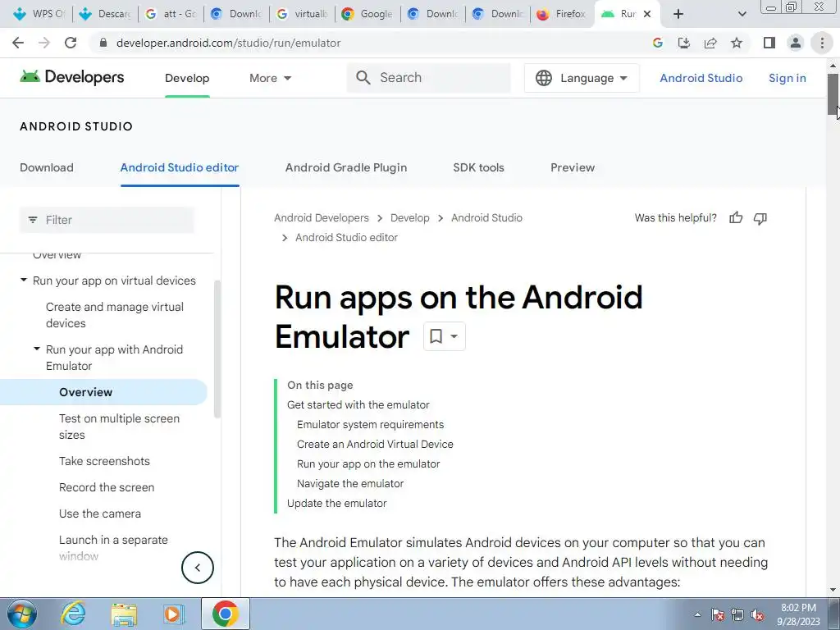Open the tab search dropdown arrow
Viewport: 840px width, 630px height.
click(x=742, y=14)
